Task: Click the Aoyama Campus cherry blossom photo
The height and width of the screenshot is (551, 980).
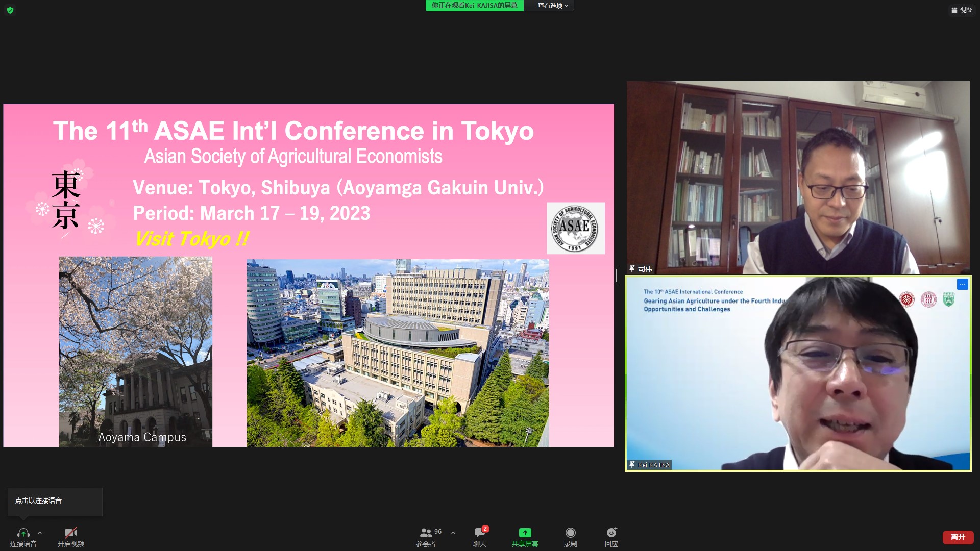Action: pos(136,352)
